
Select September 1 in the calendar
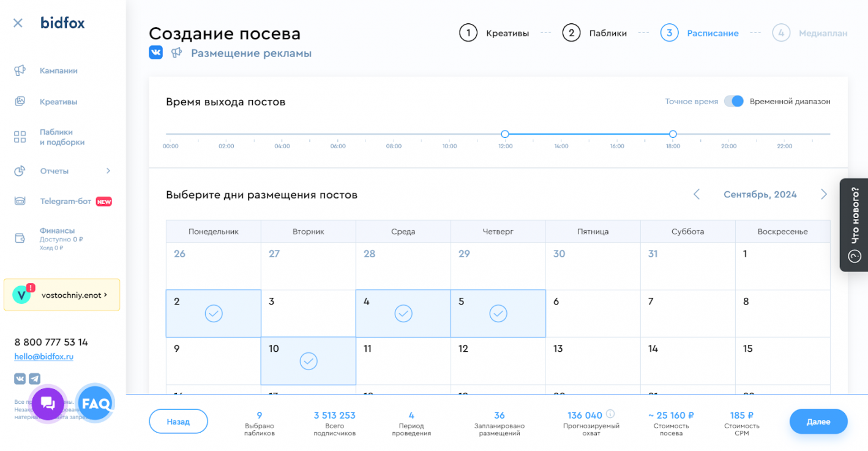(x=783, y=266)
